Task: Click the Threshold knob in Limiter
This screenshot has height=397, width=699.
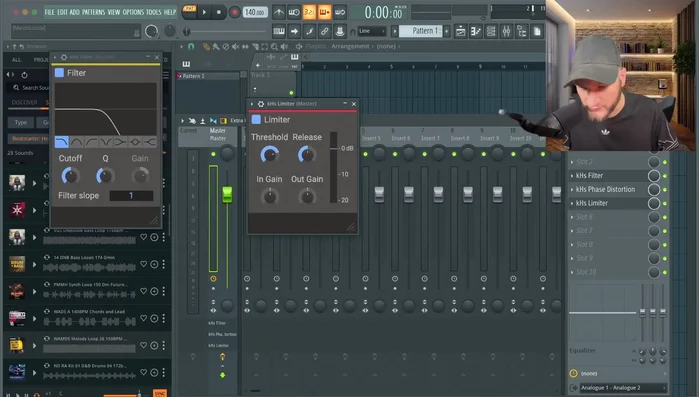Action: coord(270,155)
